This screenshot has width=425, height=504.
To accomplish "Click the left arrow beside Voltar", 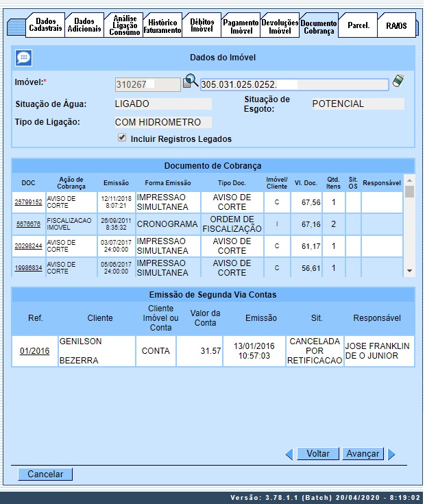I will [x=289, y=454].
